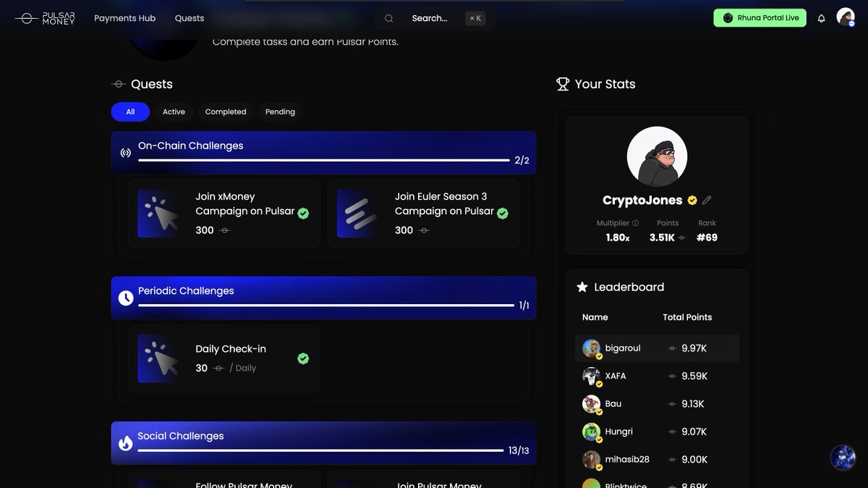The width and height of the screenshot is (868, 488).
Task: Open the notifications bell
Action: click(821, 18)
